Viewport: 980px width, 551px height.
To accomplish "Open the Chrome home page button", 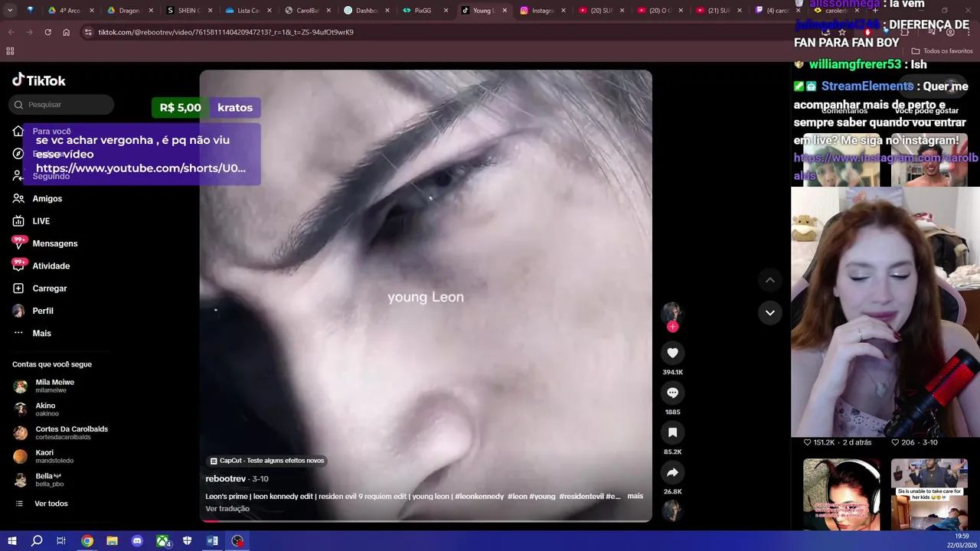I will click(67, 32).
